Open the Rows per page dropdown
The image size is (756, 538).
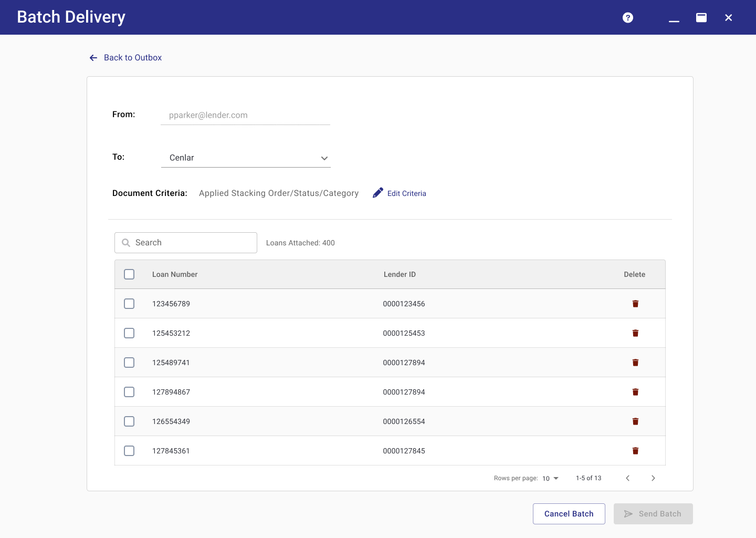click(x=551, y=478)
